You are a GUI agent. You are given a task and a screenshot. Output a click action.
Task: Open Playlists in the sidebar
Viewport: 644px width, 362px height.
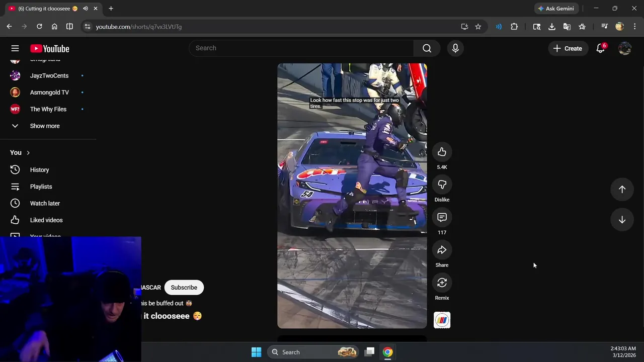(41, 187)
